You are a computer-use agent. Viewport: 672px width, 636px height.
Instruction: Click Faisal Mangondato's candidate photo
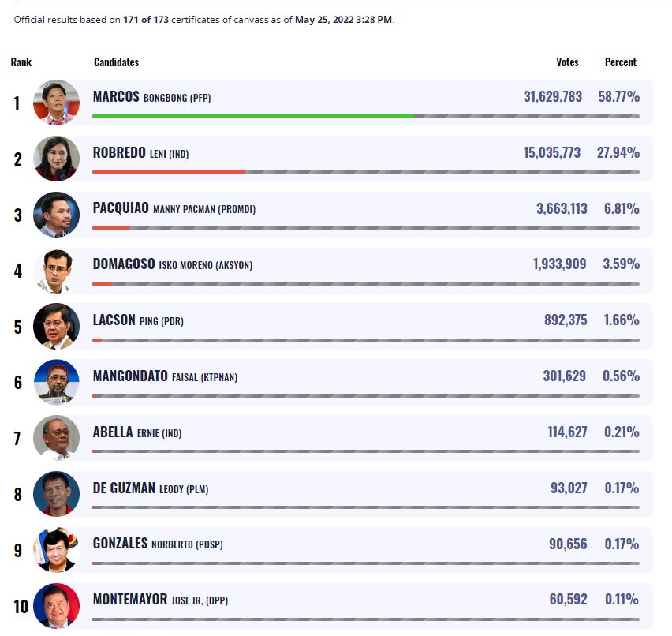pyautogui.click(x=56, y=382)
